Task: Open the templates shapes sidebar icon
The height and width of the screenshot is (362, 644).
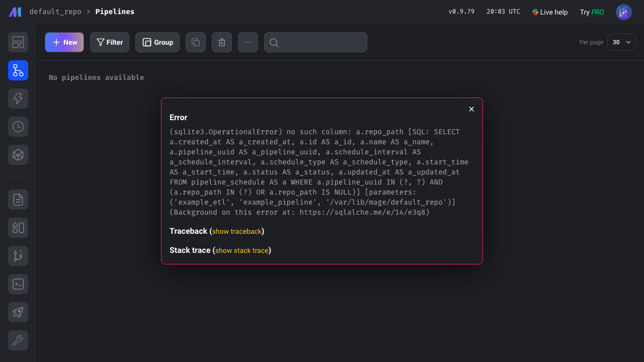Action: coord(18,228)
